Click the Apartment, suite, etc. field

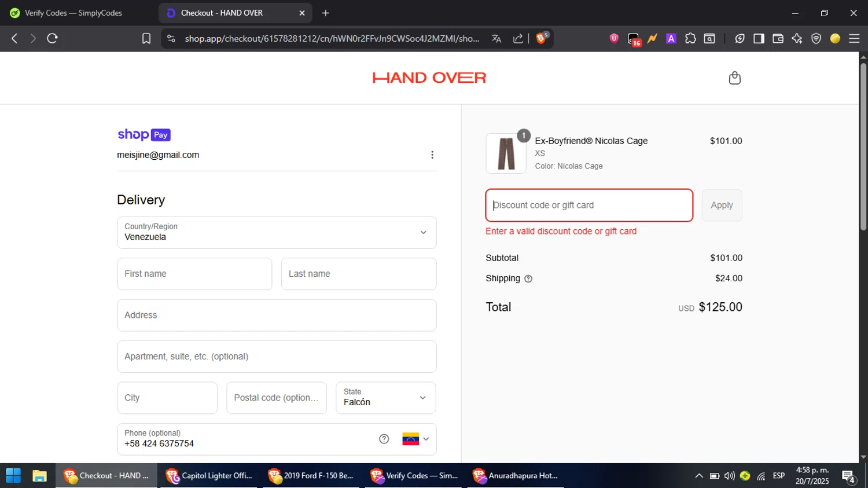click(277, 357)
